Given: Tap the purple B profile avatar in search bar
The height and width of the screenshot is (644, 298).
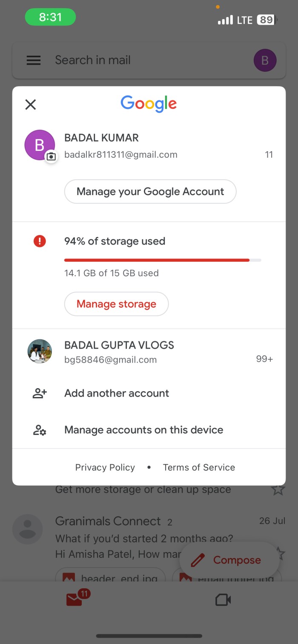Looking at the screenshot, I should [265, 60].
